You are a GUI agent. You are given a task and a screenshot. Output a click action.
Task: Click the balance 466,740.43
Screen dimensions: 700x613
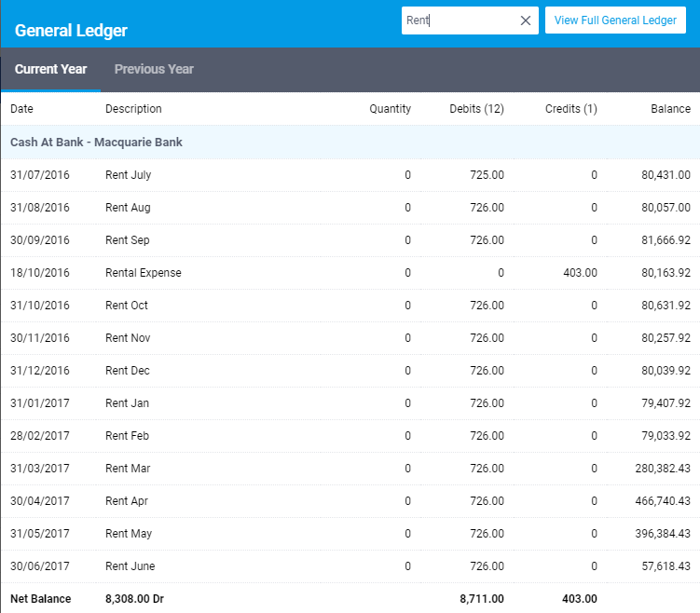[x=663, y=501]
